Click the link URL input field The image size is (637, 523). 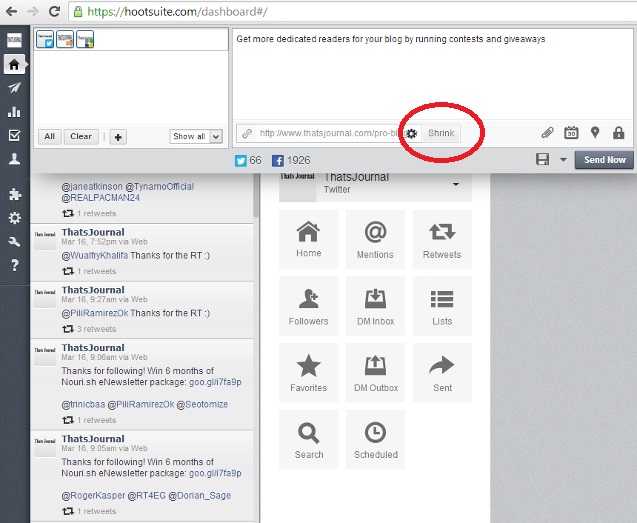(329, 133)
